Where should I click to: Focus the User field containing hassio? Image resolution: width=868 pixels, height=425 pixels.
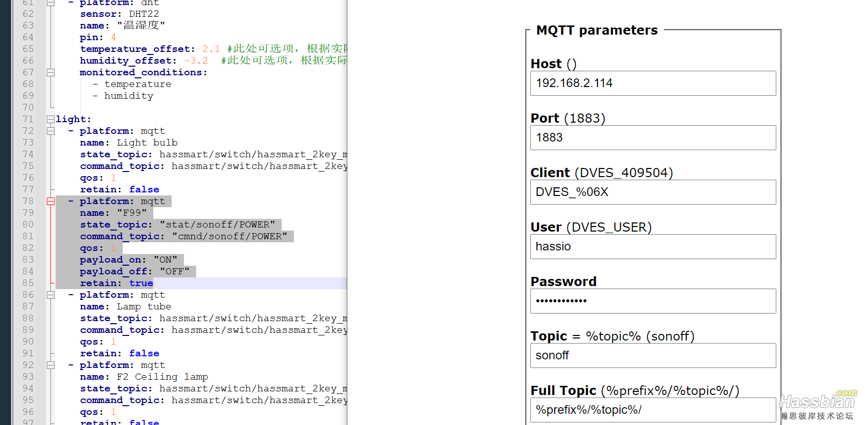(653, 246)
